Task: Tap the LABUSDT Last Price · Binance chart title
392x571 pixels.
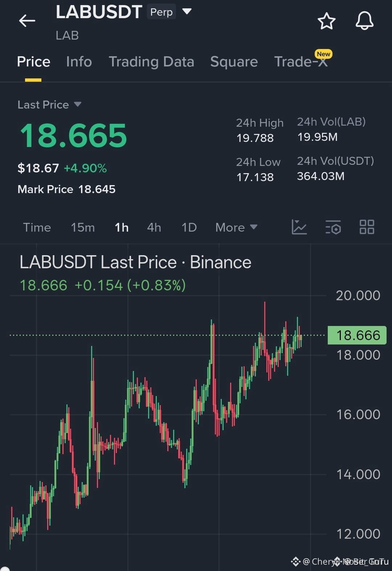Action: coord(135,262)
